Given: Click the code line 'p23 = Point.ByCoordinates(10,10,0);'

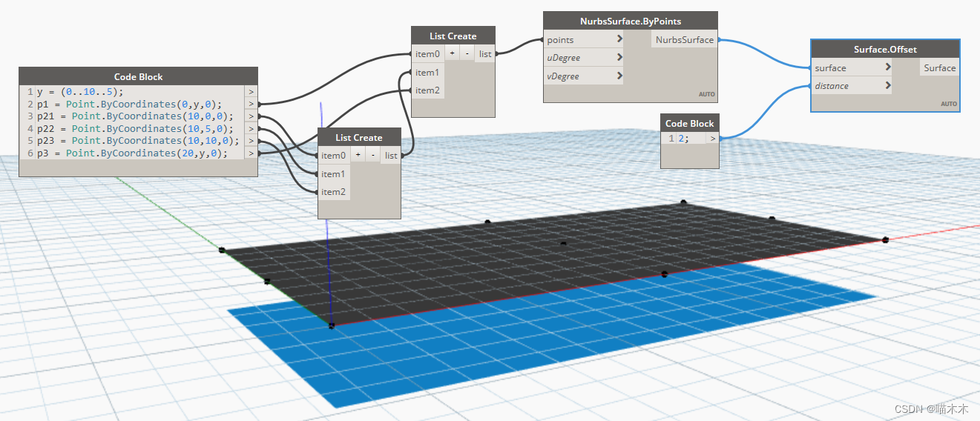Looking at the screenshot, I should coord(138,141).
